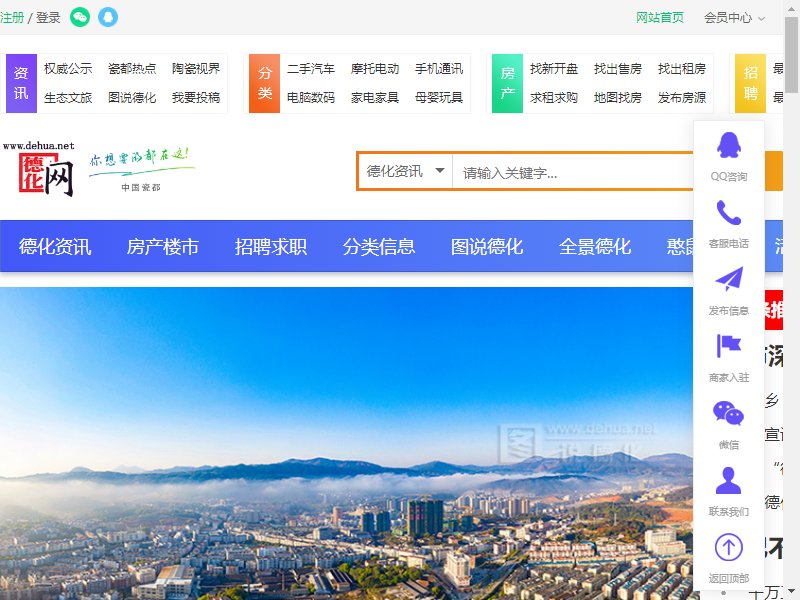Click the WeChat login icon

[80, 17]
